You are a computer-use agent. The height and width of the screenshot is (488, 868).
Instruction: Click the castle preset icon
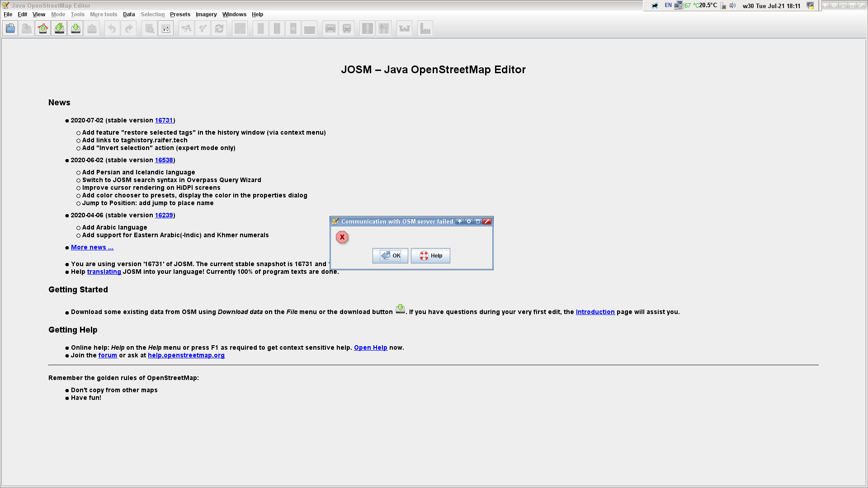click(x=404, y=28)
